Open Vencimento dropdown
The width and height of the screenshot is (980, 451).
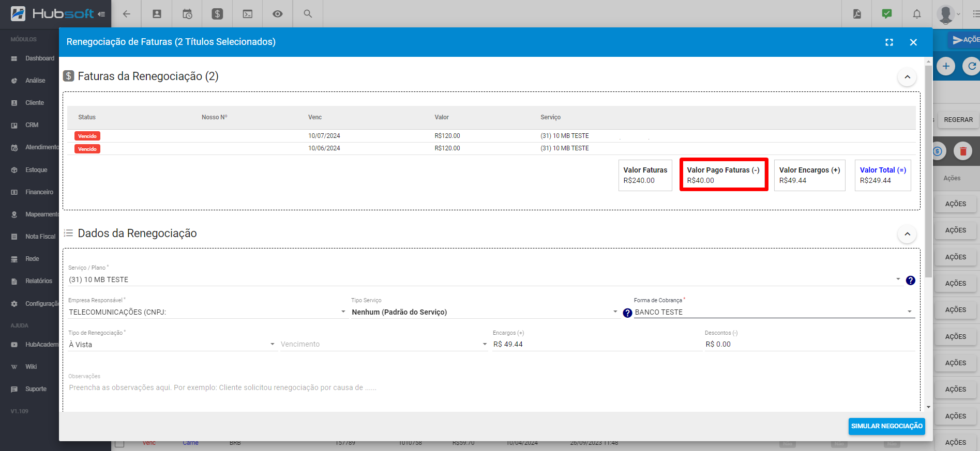pyautogui.click(x=384, y=345)
